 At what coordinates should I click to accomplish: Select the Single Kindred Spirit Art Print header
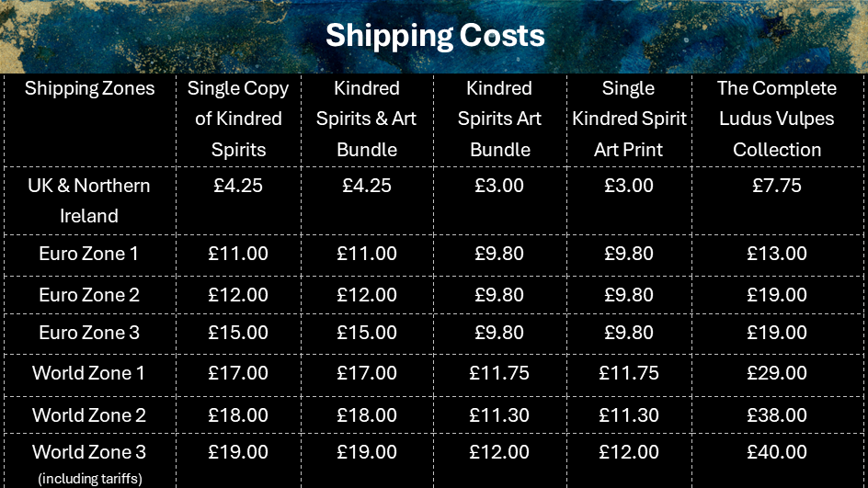click(629, 119)
